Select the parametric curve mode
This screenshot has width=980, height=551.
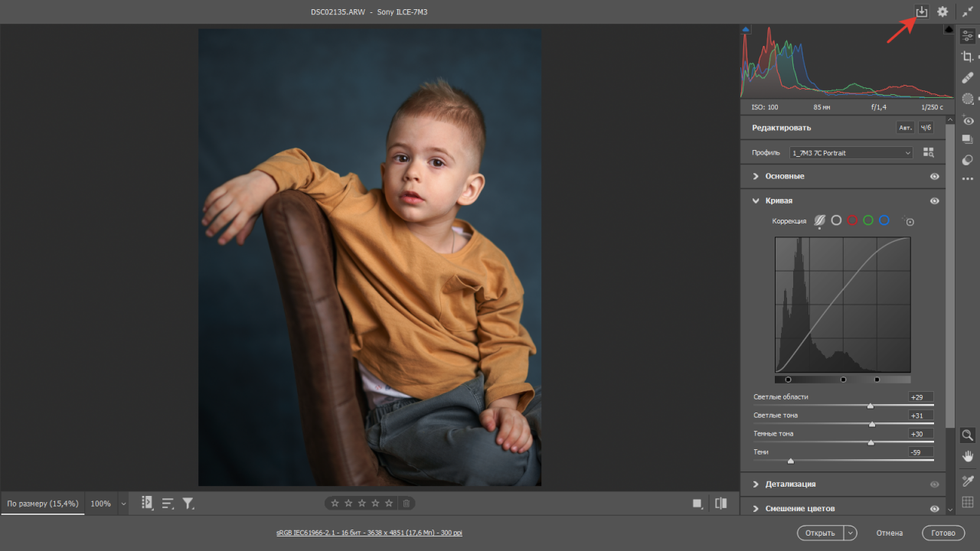tap(820, 220)
